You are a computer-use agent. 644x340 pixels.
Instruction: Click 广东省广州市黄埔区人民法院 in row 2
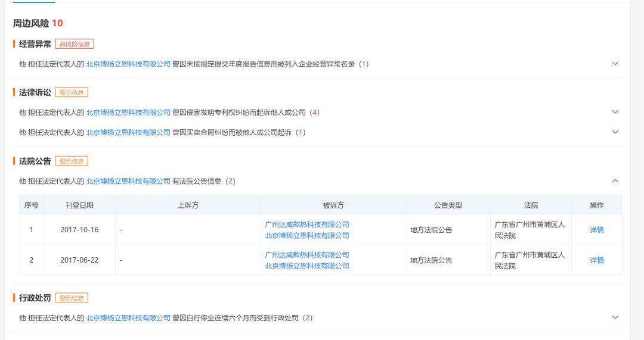click(530, 260)
